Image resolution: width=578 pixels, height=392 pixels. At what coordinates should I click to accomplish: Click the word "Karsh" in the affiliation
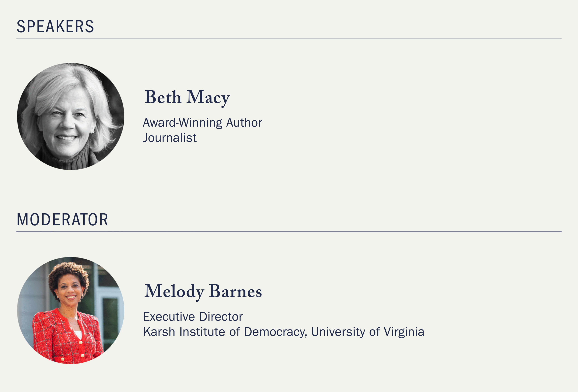point(159,332)
